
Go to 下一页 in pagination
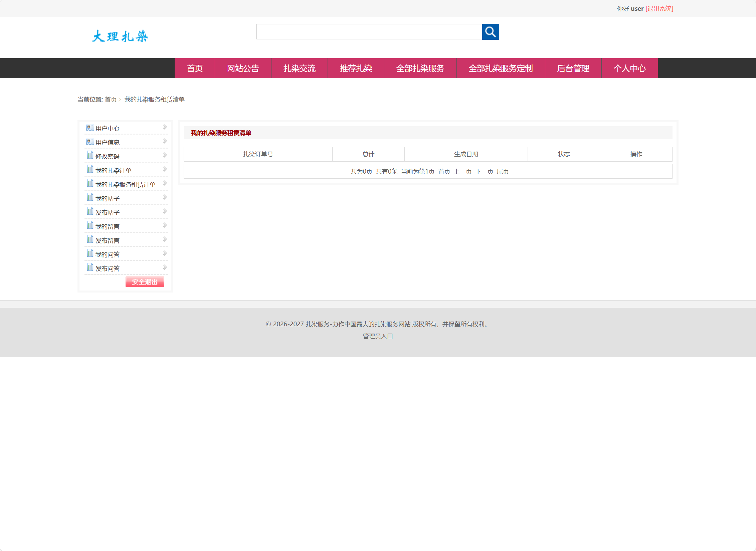(484, 172)
